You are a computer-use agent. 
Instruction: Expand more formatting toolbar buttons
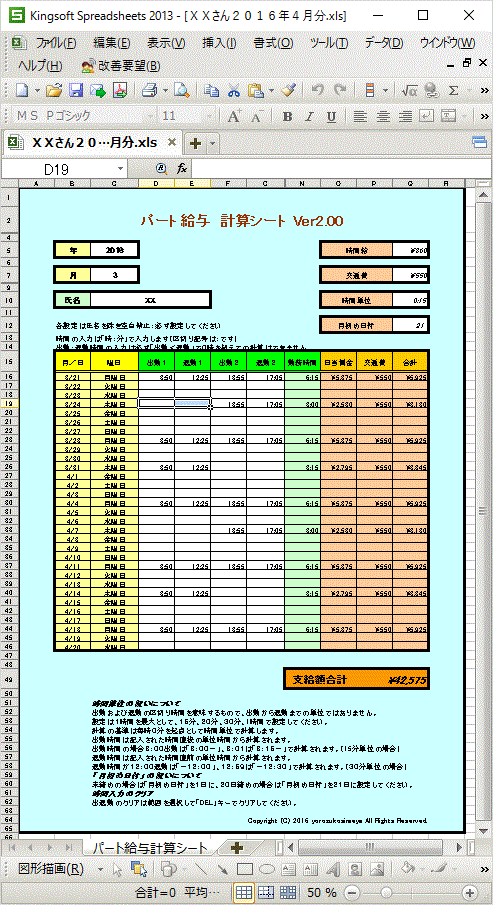484,117
